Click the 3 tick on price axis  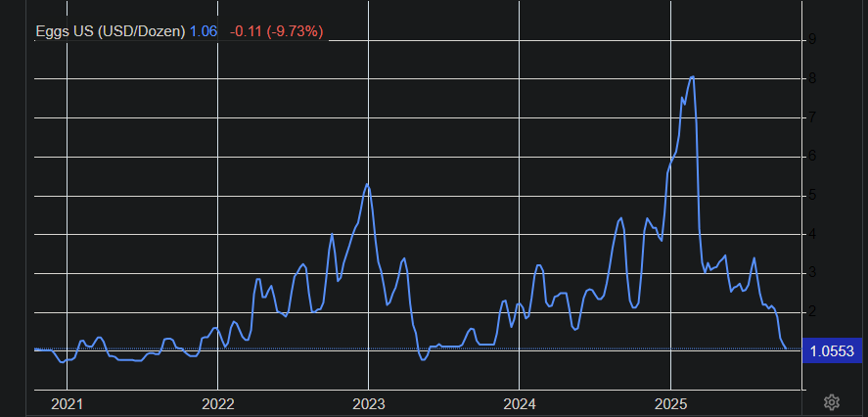[812, 273]
